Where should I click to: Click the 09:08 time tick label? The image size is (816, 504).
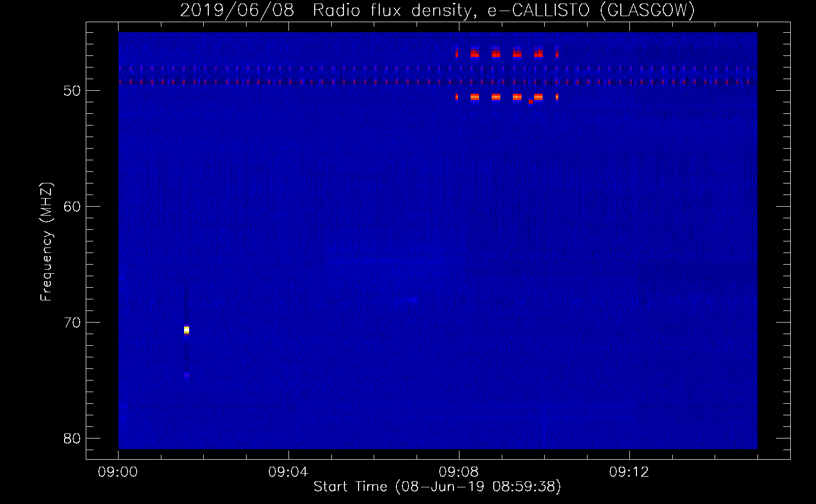click(458, 472)
